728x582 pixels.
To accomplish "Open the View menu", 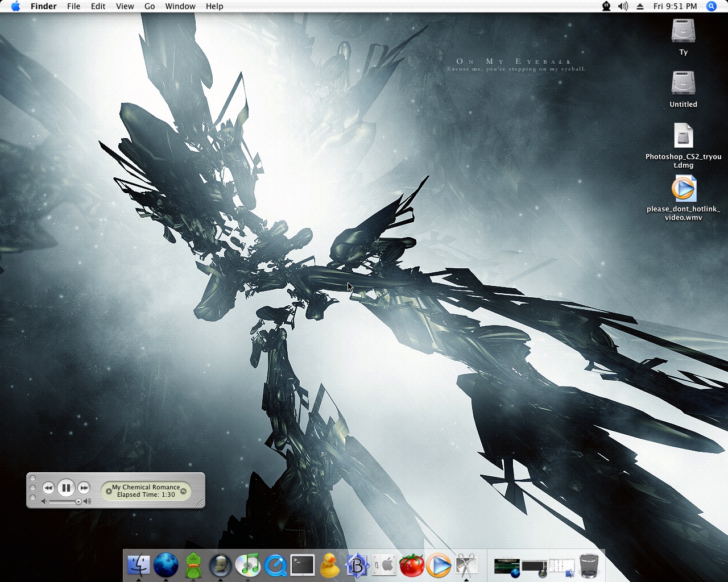I will coord(125,6).
